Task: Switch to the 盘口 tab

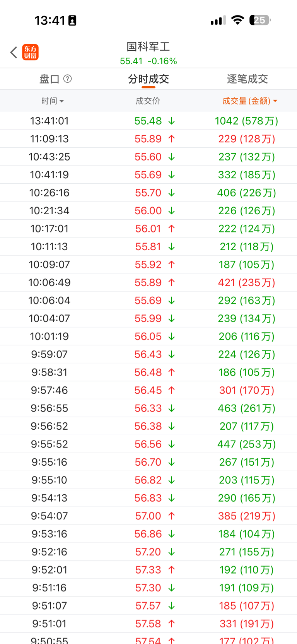Action: pyautogui.click(x=49, y=79)
